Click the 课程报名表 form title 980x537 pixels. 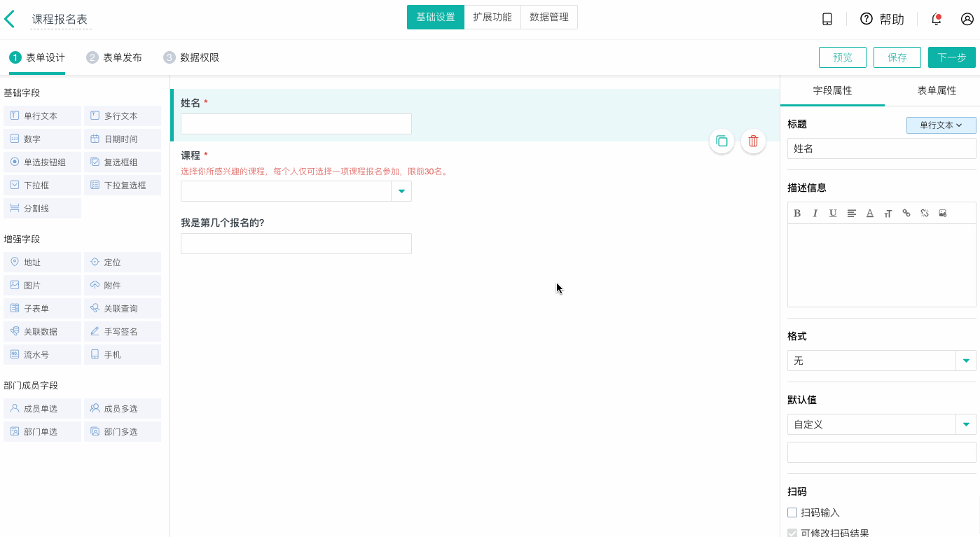click(60, 20)
